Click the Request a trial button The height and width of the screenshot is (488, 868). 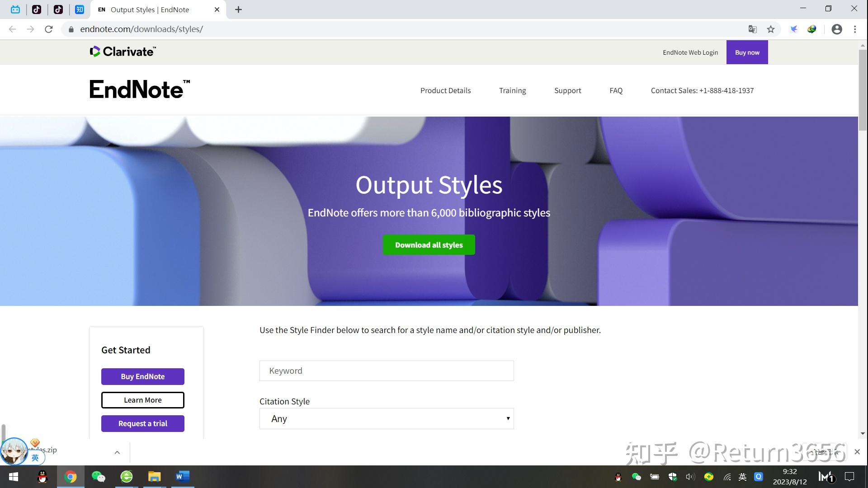(143, 423)
